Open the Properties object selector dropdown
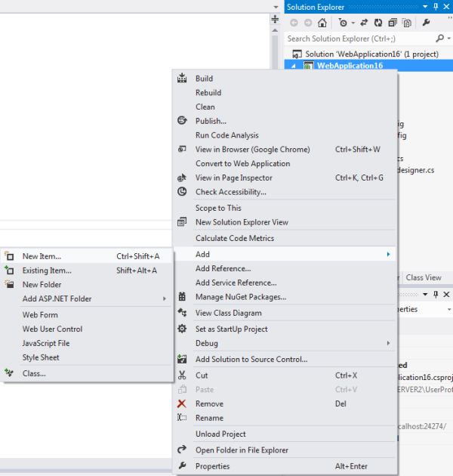 point(449,309)
